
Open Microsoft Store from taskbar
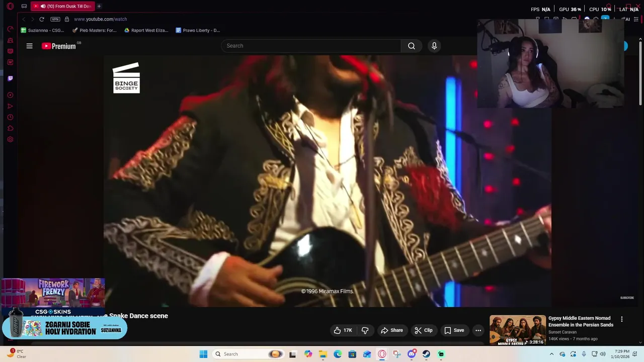click(x=352, y=354)
